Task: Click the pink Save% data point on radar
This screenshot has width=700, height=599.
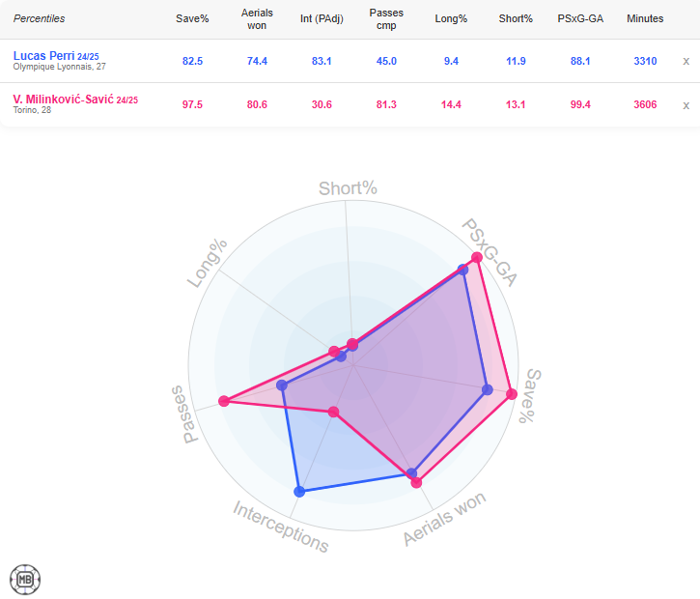Action: point(511,393)
